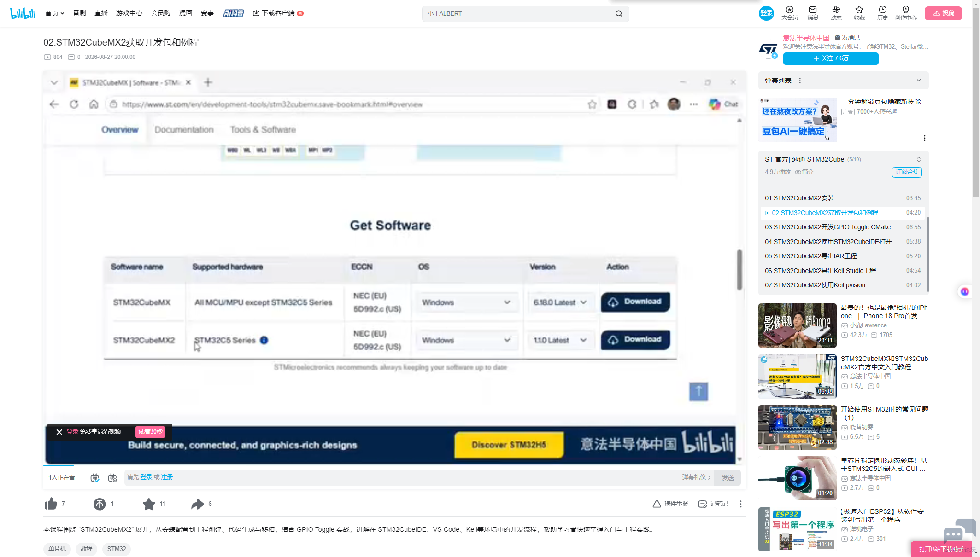Image resolution: width=980 pixels, height=557 pixels.
Task: Play 05.STM32CubeMX2导出IAR工程 episode
Action: point(843,256)
